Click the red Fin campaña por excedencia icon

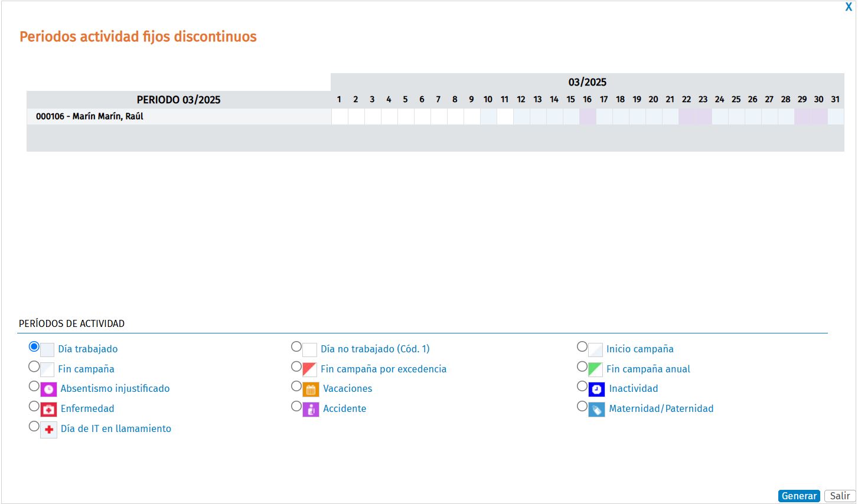(x=309, y=369)
